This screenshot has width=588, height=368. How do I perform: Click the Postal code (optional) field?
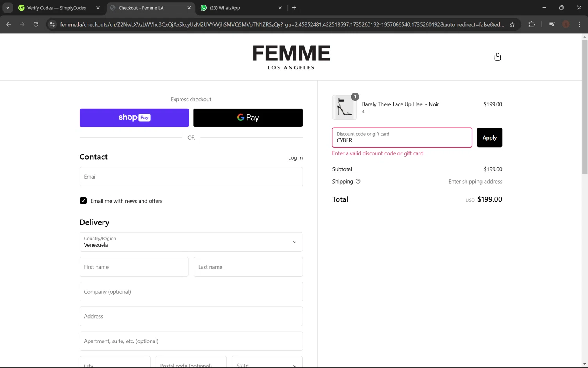pyautogui.click(x=191, y=362)
